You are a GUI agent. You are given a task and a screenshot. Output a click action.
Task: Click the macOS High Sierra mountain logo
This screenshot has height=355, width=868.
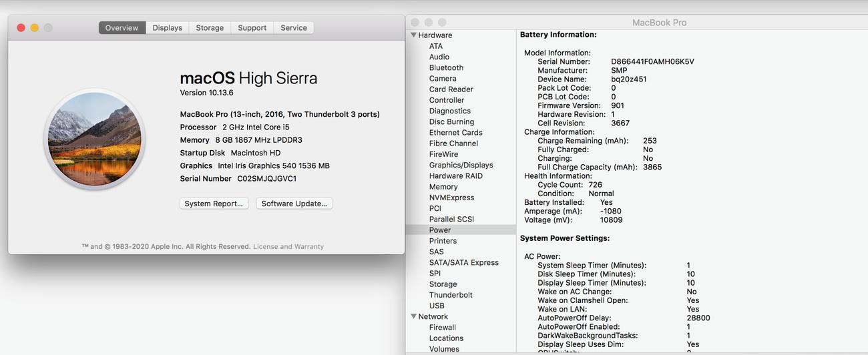click(94, 139)
